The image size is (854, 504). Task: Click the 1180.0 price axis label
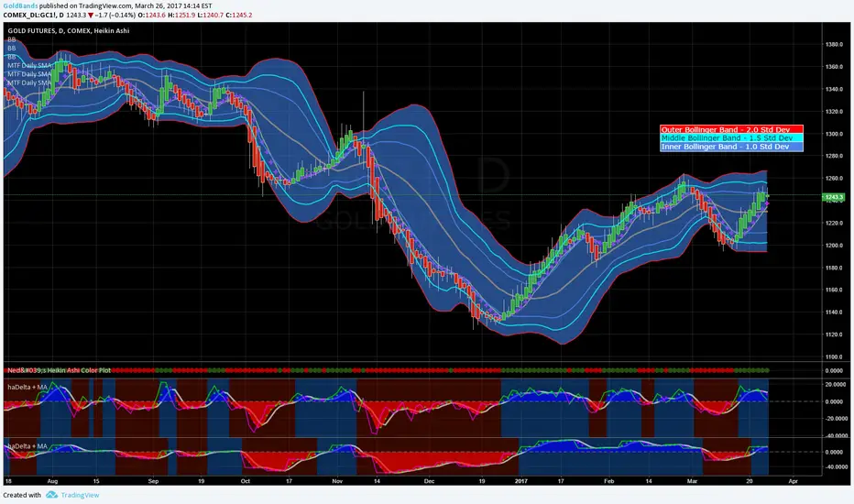click(x=834, y=268)
